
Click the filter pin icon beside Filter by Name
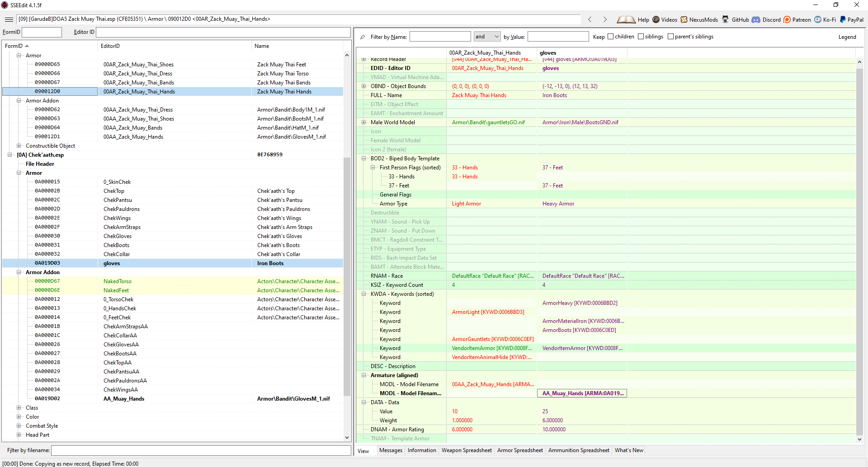click(363, 37)
